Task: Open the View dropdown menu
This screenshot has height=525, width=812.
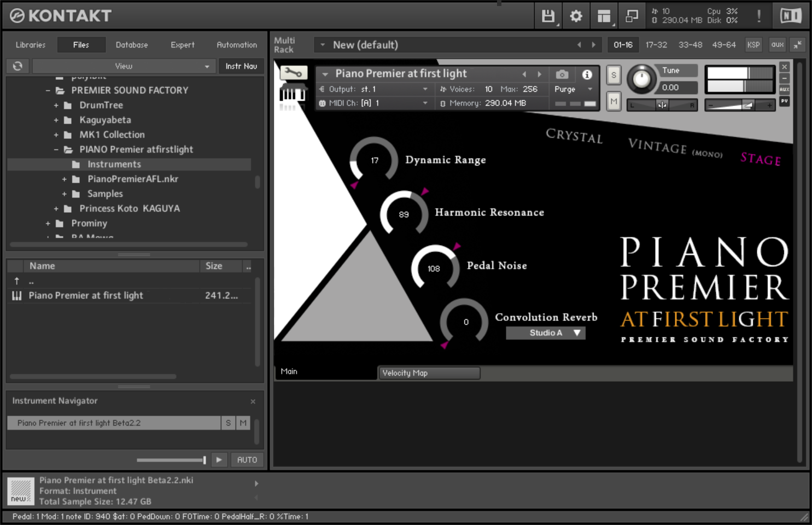Action: [x=124, y=66]
